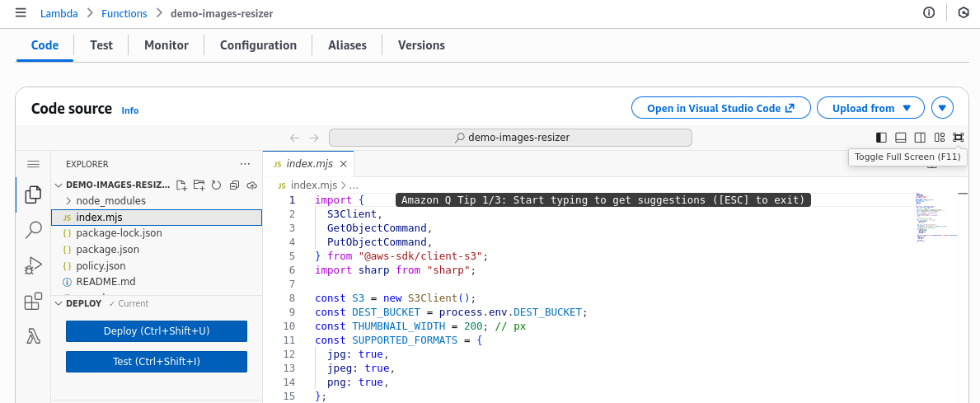This screenshot has width=980, height=403.
Task: Collapse the DEPLOY section
Action: (x=59, y=303)
